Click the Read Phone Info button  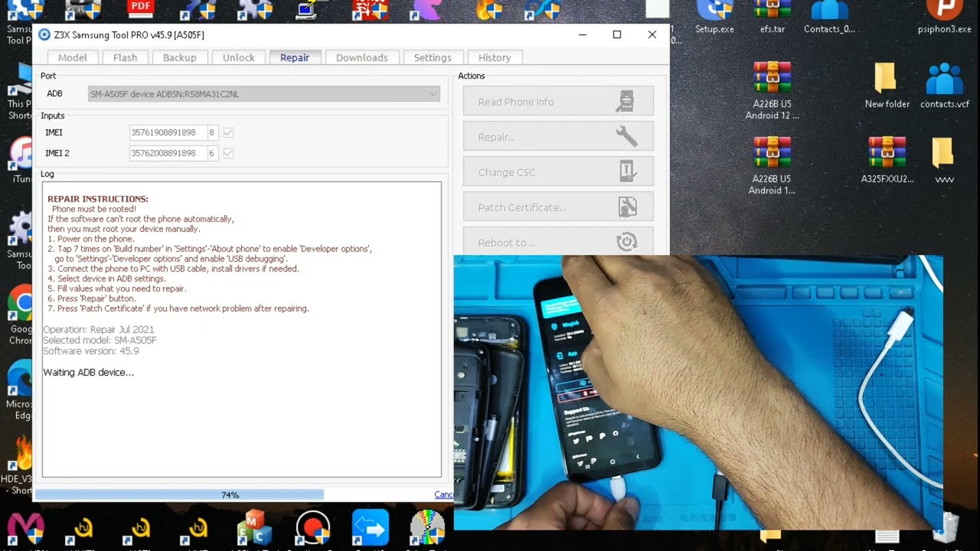pyautogui.click(x=558, y=101)
